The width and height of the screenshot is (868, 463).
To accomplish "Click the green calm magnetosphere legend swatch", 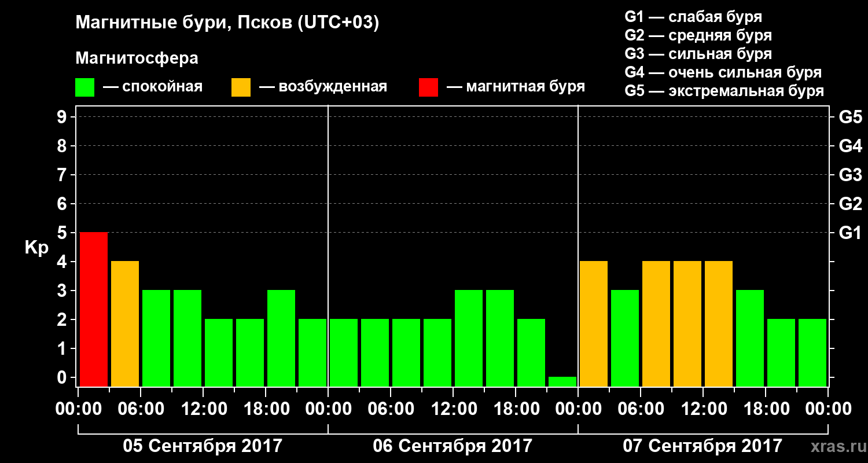I will click(84, 87).
